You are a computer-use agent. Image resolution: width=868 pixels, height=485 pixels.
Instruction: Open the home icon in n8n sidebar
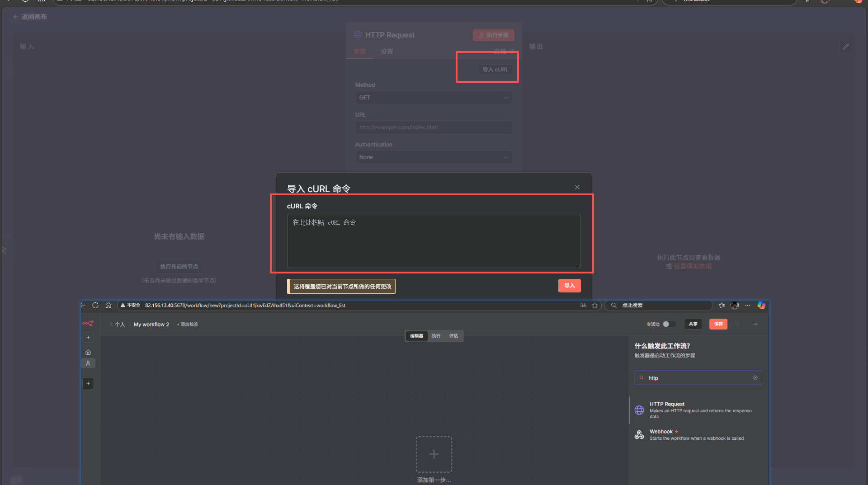88,353
